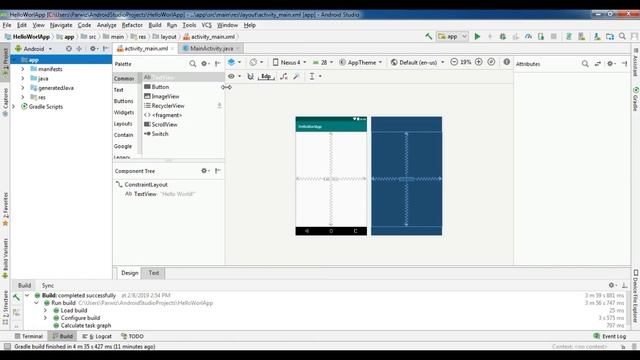640x360 pixels.
Task: Open orientation for preview dropdown
Action: coord(256,62)
